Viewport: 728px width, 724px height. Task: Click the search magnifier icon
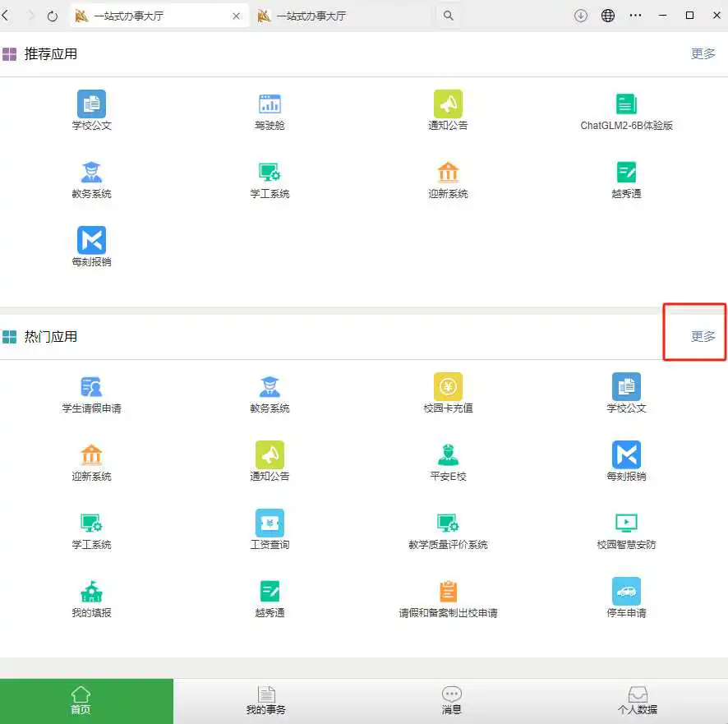(448, 16)
